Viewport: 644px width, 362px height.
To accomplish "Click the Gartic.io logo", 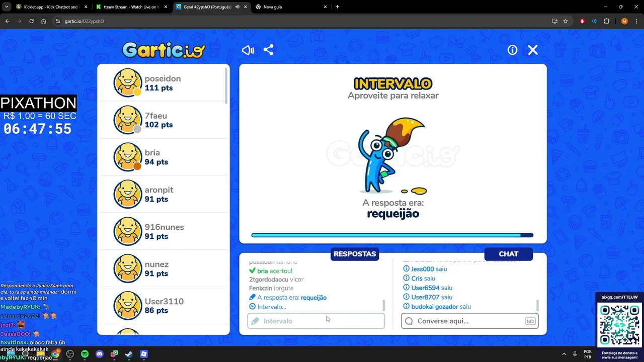I will pyautogui.click(x=164, y=50).
